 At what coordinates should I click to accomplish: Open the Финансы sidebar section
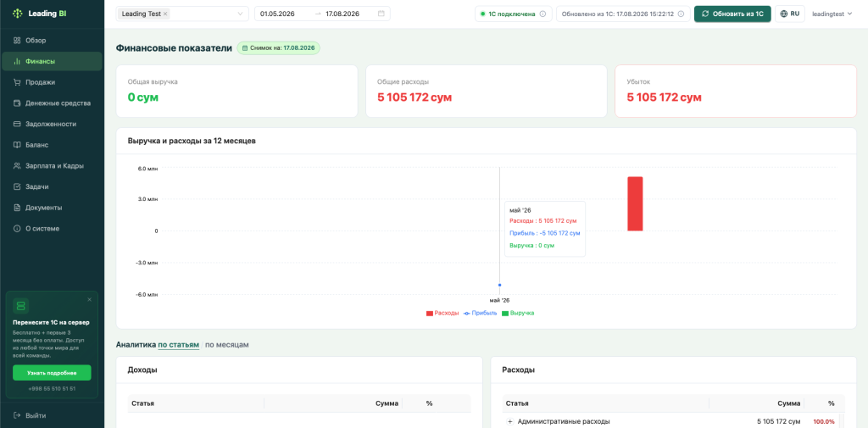click(x=52, y=62)
